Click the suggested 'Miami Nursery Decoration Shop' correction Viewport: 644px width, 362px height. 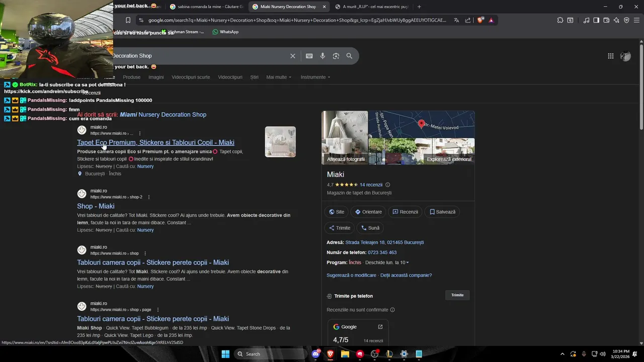click(x=163, y=115)
